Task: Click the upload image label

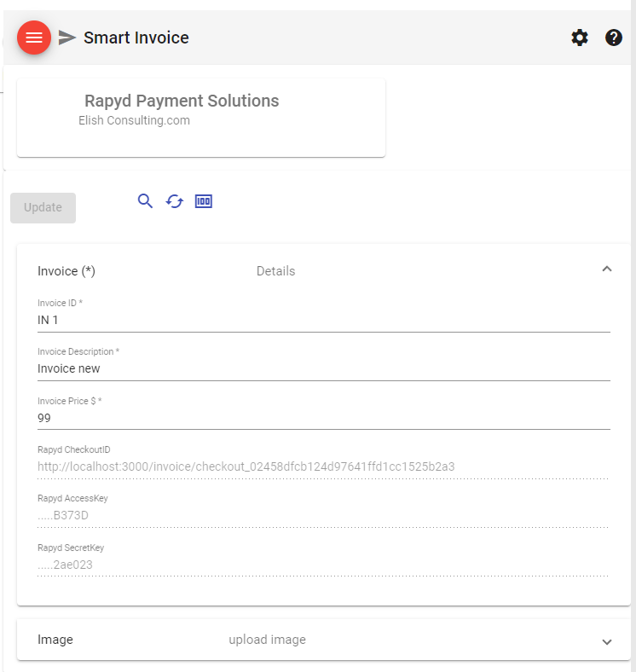Action: [268, 640]
